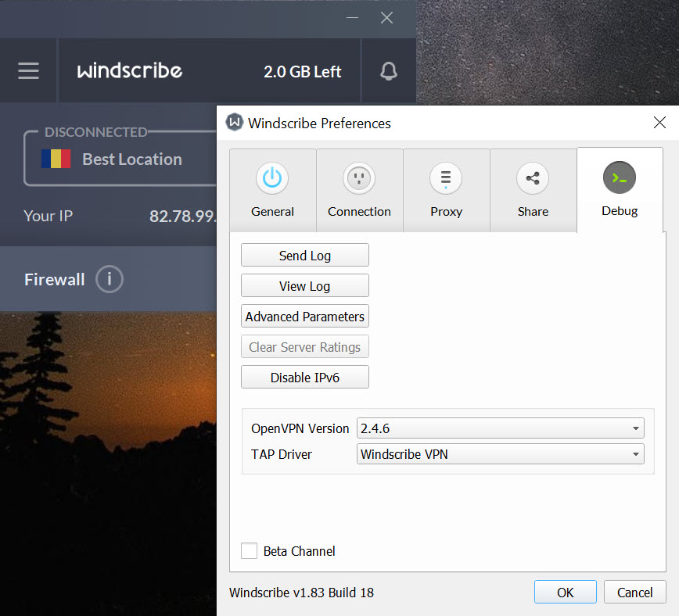
Task: Open the Windscribe hamburger menu
Action: point(29,70)
